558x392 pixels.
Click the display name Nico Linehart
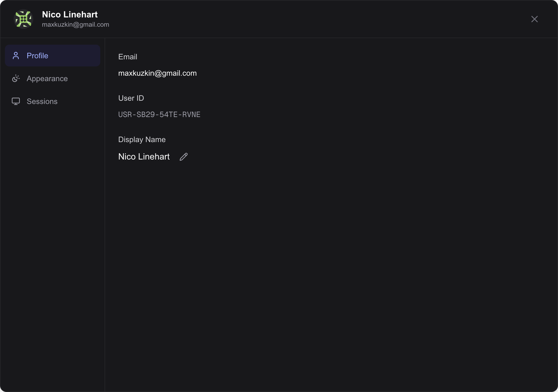click(x=144, y=157)
